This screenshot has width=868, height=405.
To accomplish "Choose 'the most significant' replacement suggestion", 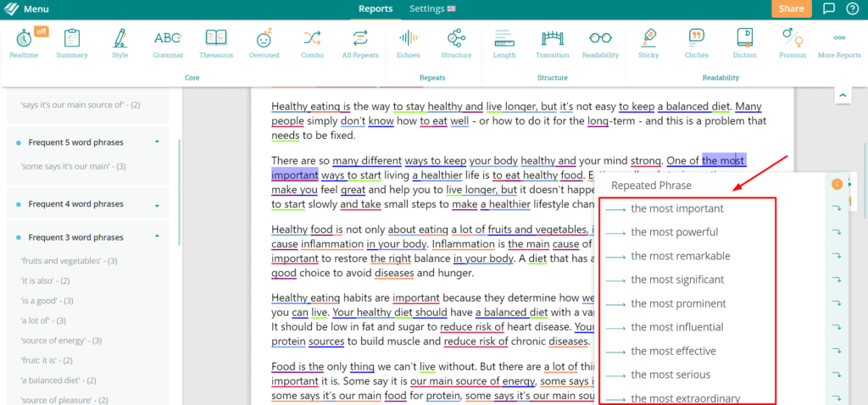I will point(676,280).
